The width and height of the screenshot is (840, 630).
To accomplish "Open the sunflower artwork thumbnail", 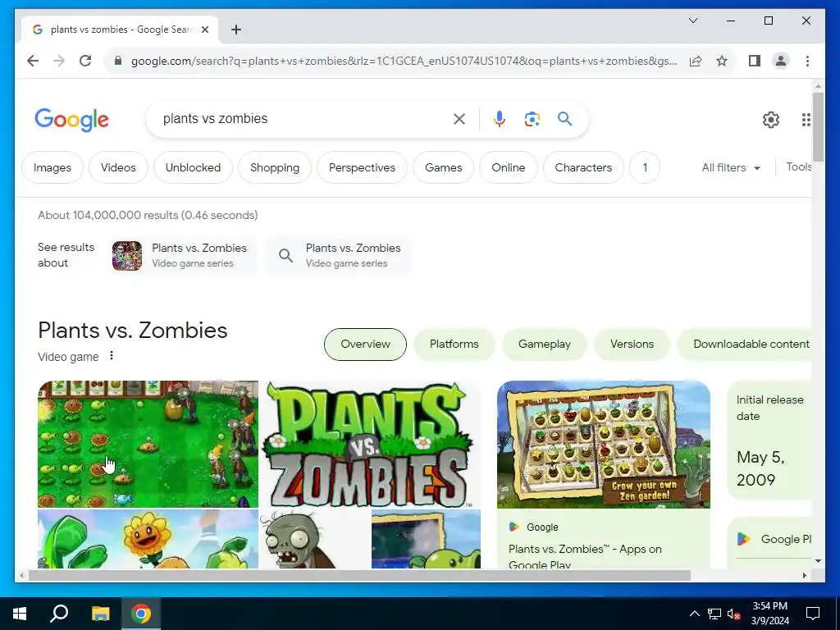I will 148,538.
